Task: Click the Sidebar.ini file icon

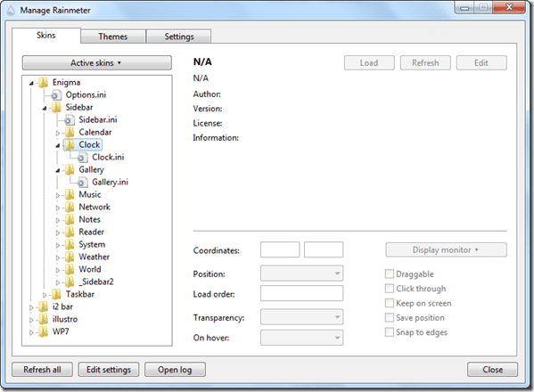Action: click(x=70, y=119)
